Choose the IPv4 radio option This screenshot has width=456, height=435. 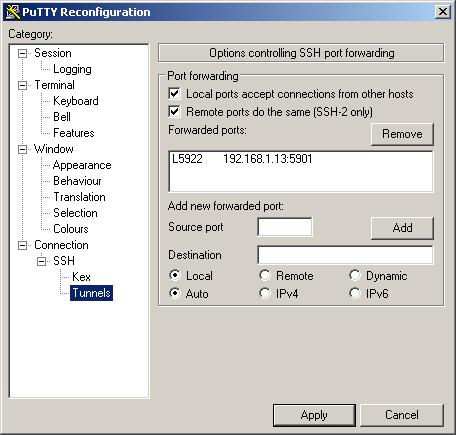[265, 293]
